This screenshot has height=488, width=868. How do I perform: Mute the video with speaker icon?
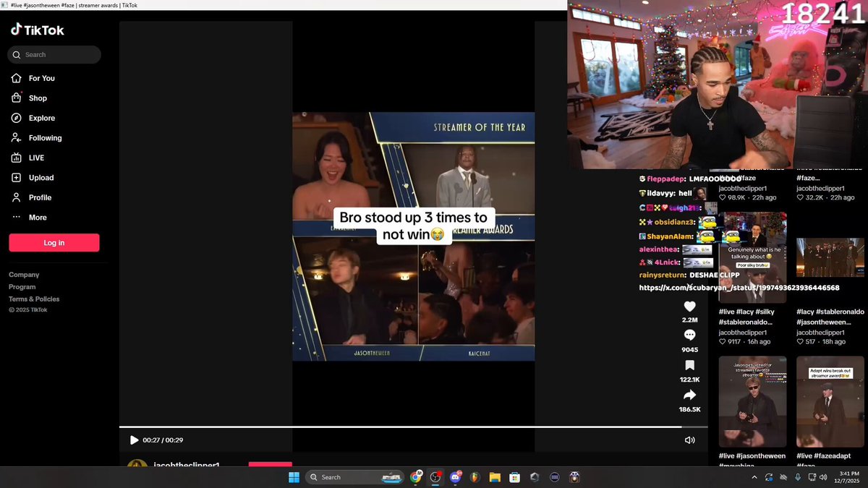coord(689,440)
